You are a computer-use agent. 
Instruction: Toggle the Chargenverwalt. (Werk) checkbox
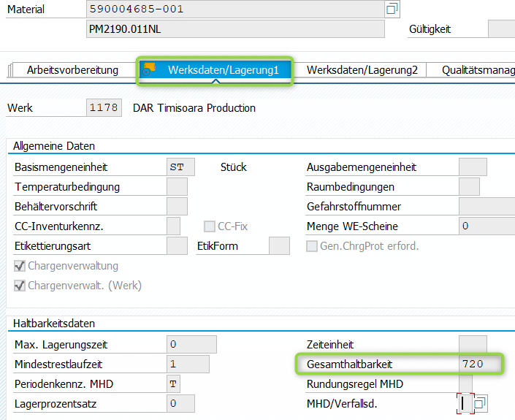point(20,286)
